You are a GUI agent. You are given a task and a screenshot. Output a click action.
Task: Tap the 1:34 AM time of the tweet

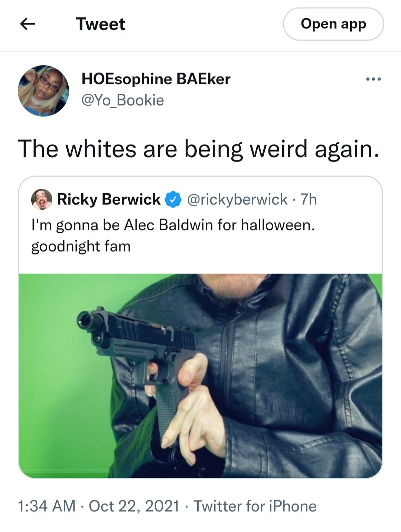(x=46, y=506)
